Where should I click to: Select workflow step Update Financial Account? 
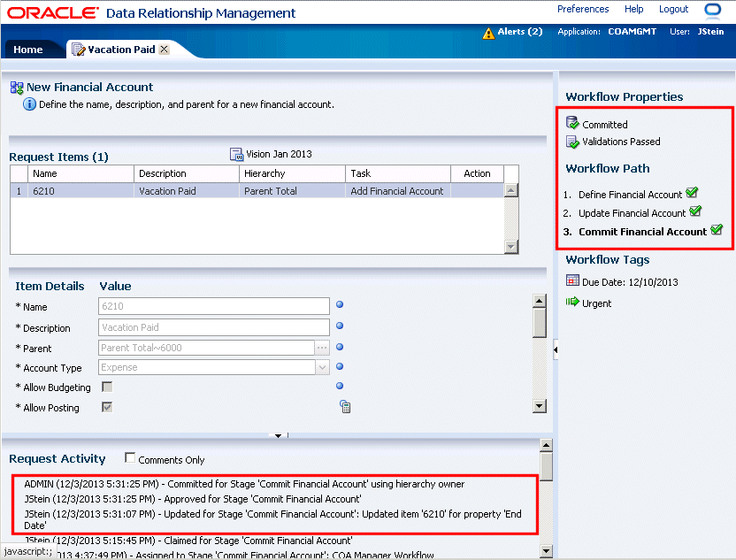pos(632,213)
